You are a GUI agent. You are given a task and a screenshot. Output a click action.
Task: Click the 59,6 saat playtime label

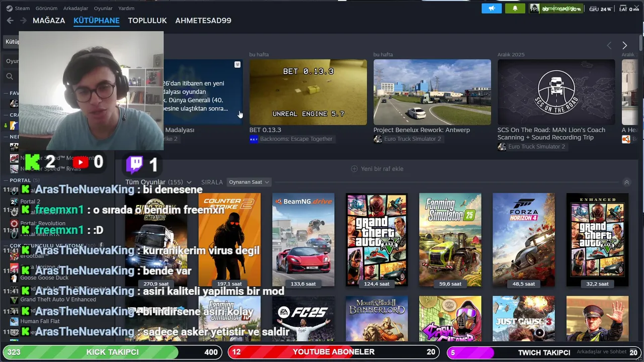[x=450, y=284]
